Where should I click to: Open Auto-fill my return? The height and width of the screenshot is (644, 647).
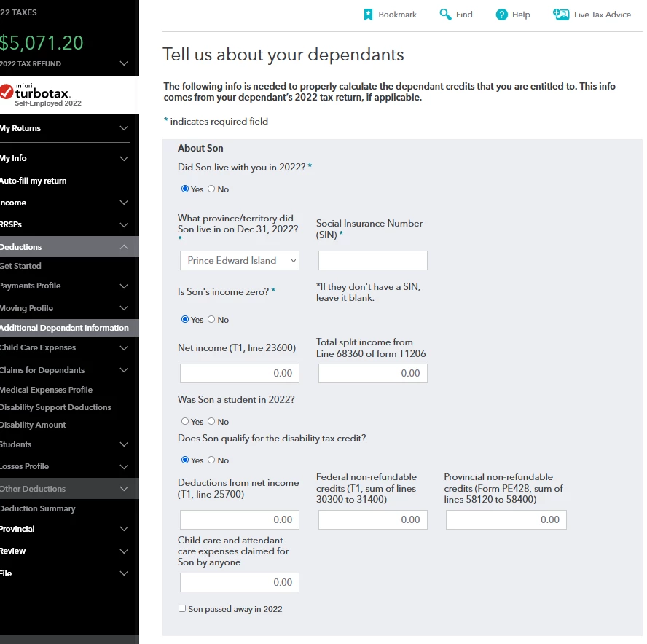point(33,181)
